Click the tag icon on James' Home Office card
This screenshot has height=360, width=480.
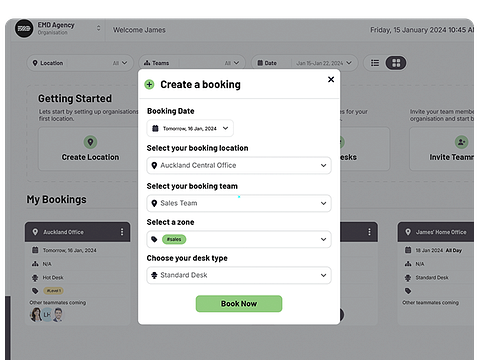tap(408, 291)
